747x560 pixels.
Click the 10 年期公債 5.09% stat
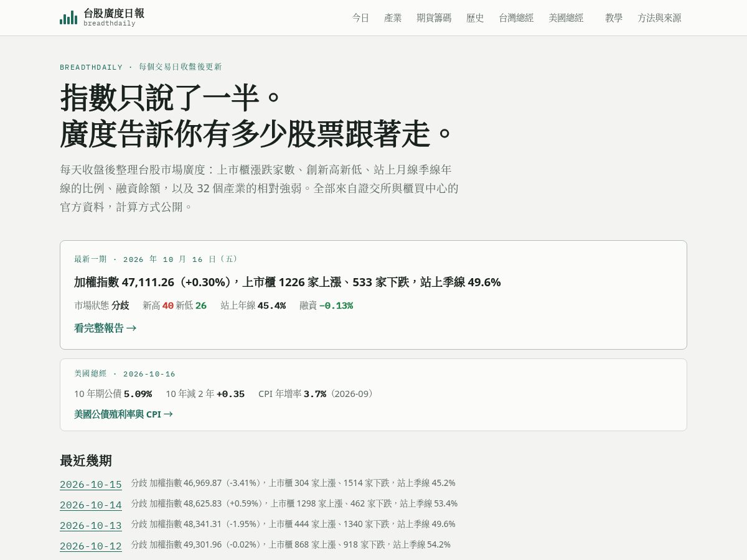click(113, 394)
